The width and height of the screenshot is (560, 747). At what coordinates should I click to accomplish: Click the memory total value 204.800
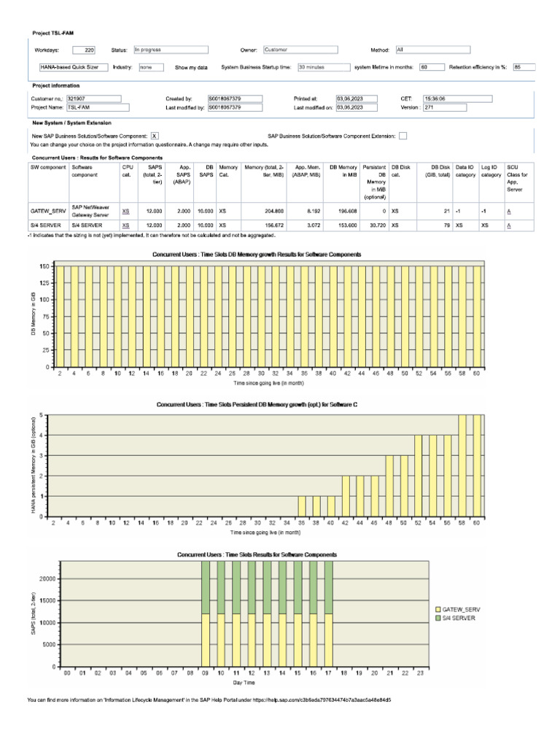tap(274, 211)
